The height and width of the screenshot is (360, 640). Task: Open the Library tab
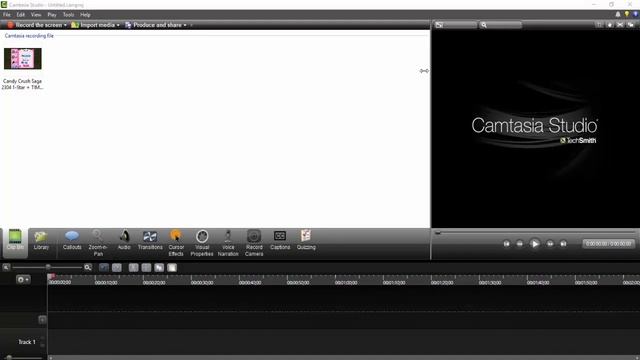tap(41, 240)
